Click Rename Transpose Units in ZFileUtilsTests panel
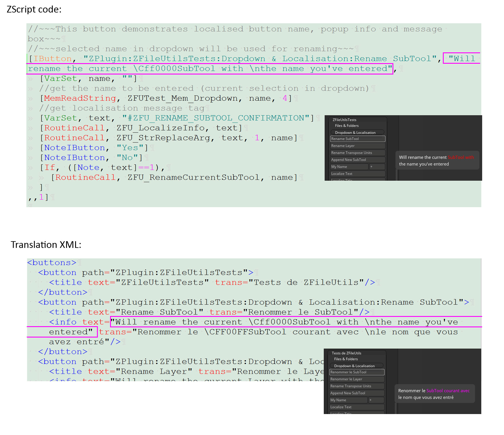504x435 pixels. click(x=358, y=153)
